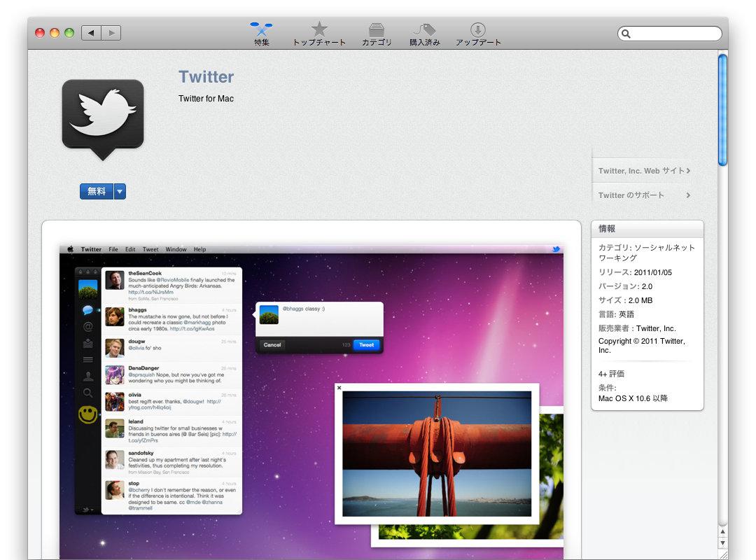Screen dimensions: 756x560
Task: Click the リリース: 2011/01/05 text
Action: [635, 272]
